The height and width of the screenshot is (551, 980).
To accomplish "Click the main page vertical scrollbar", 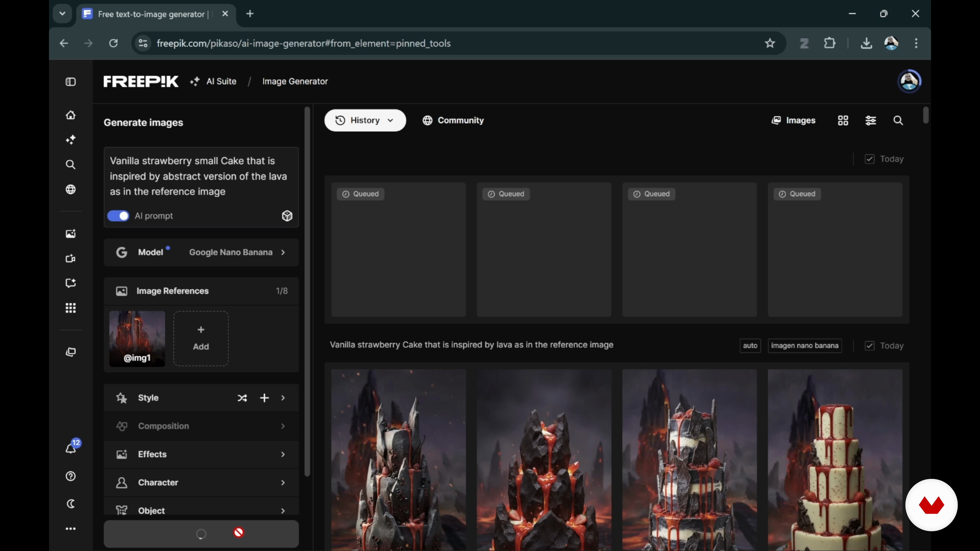I will click(x=926, y=115).
